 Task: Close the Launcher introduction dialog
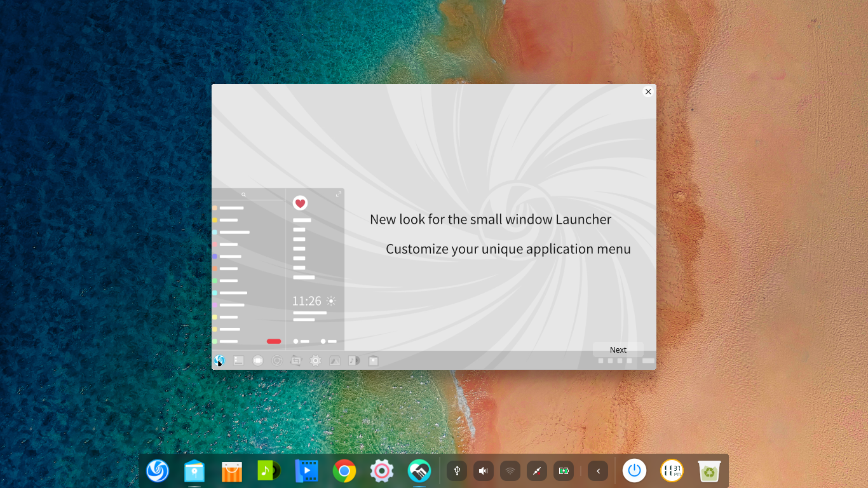click(x=648, y=91)
